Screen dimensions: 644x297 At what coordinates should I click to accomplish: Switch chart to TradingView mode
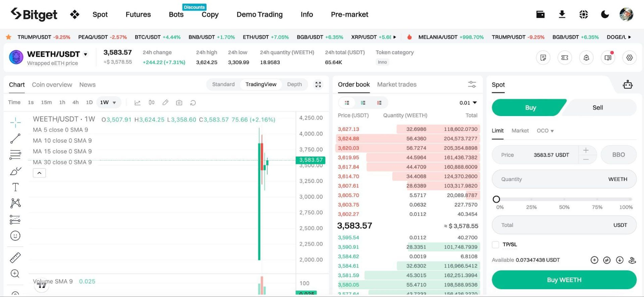click(261, 85)
